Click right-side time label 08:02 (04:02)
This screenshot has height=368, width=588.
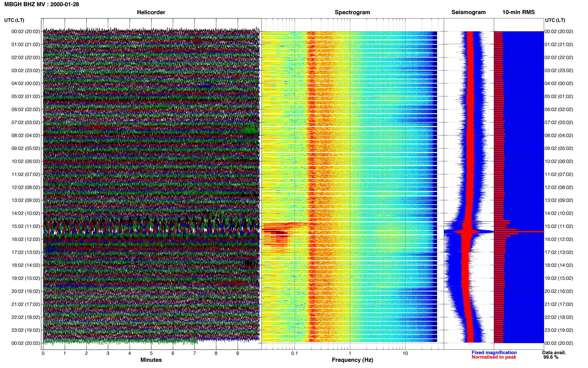tap(559, 135)
